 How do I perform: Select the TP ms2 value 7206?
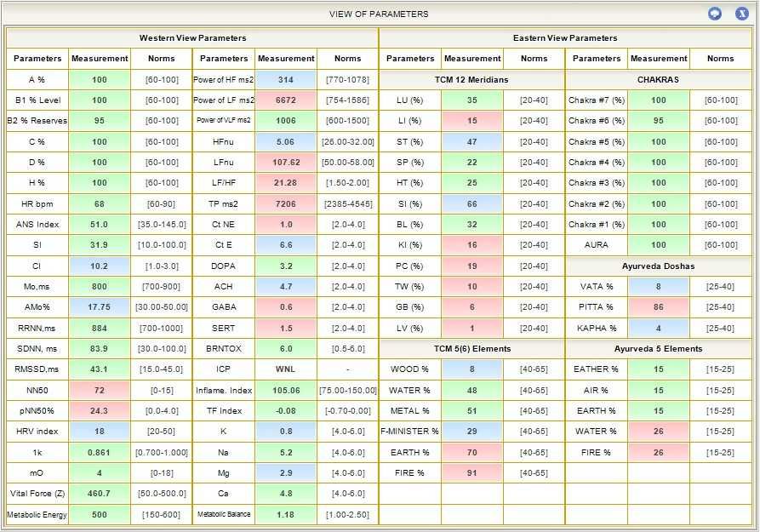pos(286,204)
